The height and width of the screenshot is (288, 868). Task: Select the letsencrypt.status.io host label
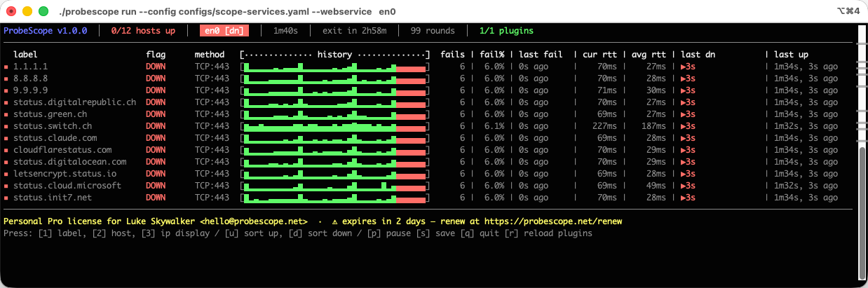pos(65,174)
